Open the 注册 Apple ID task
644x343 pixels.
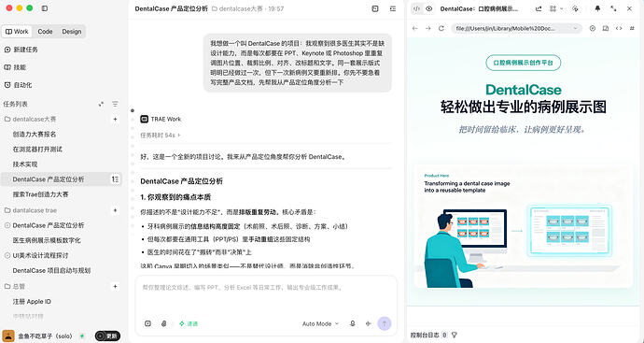point(32,302)
